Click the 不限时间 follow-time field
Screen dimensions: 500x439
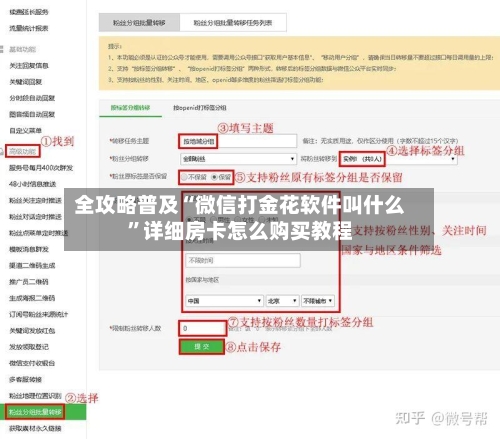pyautogui.click(x=243, y=260)
